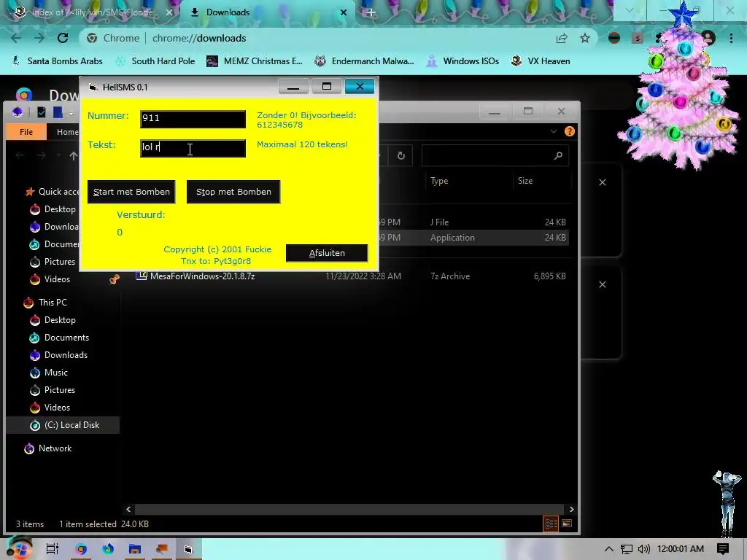Click the share page icon in Chrome
The image size is (747, 560).
[x=562, y=38]
